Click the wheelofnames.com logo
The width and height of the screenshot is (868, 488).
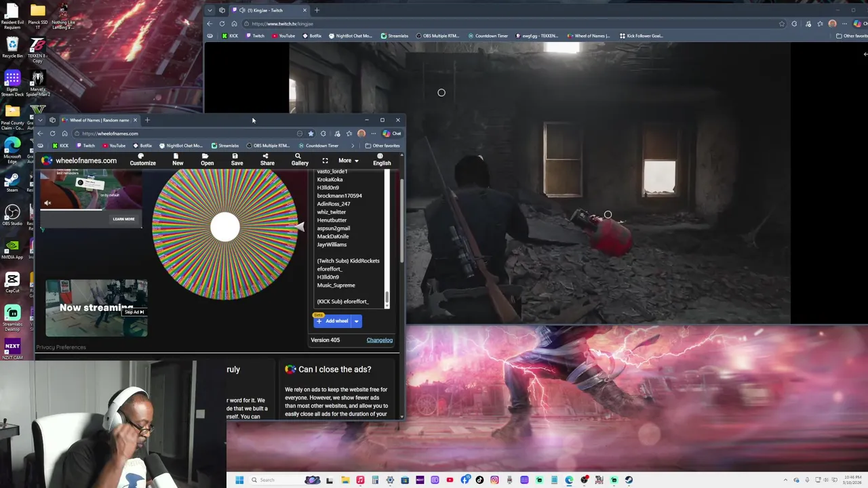(79, 161)
